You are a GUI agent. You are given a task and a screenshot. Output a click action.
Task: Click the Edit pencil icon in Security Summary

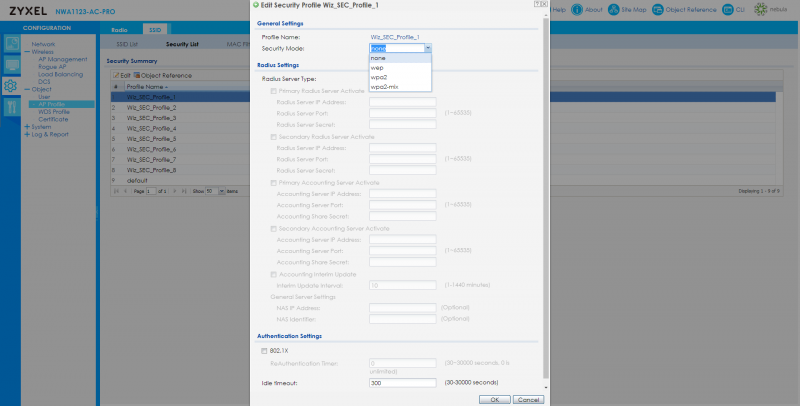point(116,75)
